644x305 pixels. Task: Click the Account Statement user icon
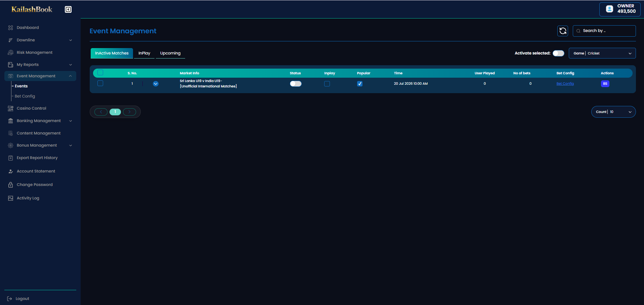10,171
